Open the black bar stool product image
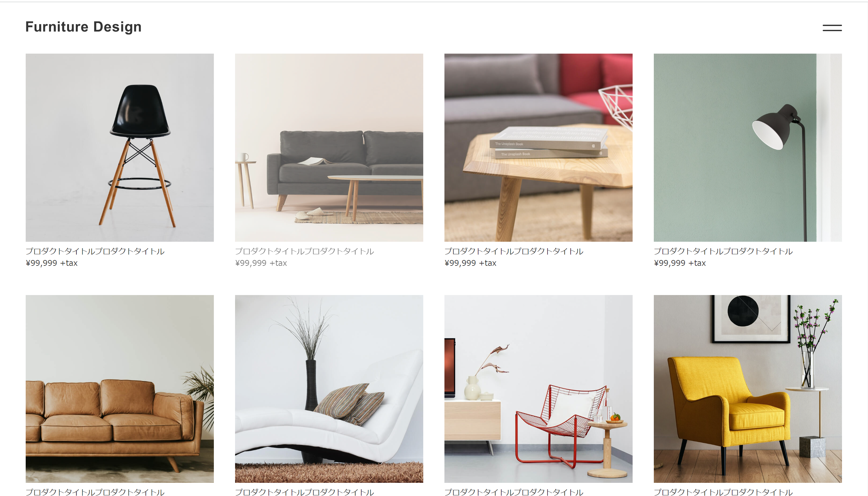This screenshot has width=868, height=496. [x=119, y=147]
